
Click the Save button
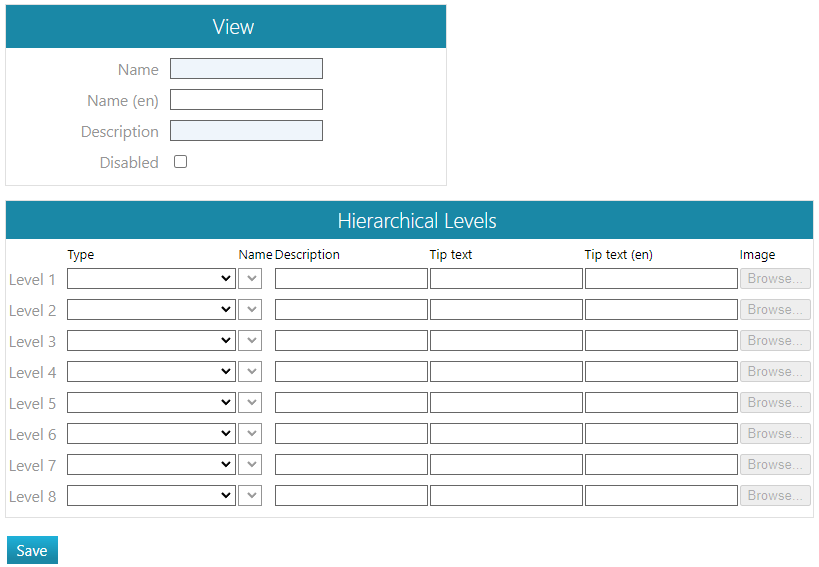(32, 551)
